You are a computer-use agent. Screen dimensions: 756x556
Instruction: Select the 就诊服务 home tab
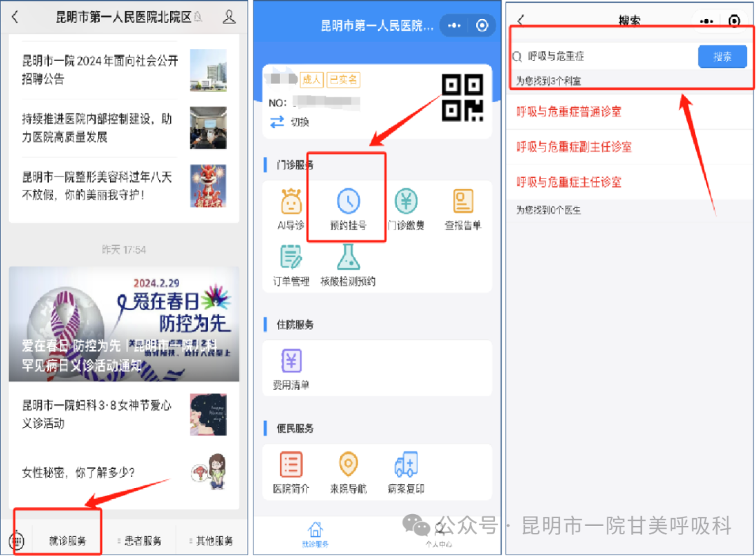click(x=315, y=535)
